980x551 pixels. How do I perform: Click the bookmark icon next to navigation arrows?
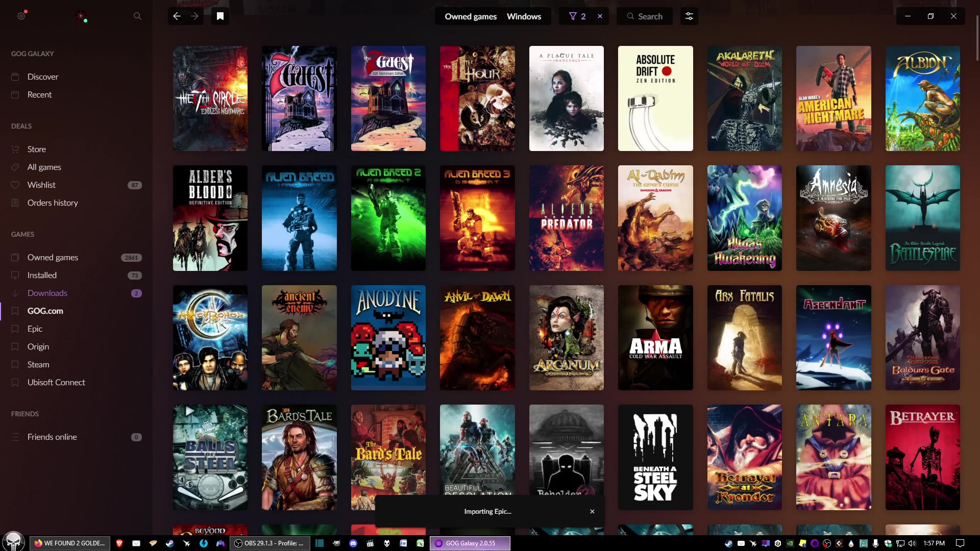(x=220, y=16)
